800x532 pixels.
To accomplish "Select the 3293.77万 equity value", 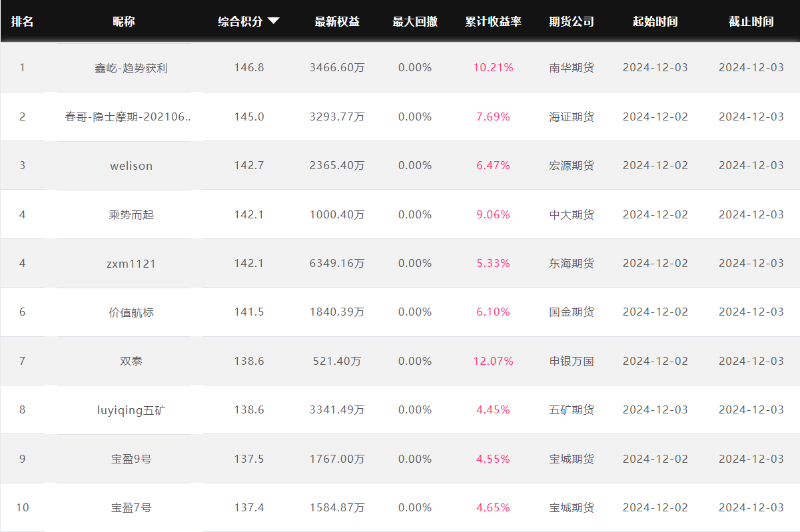I will (x=337, y=117).
